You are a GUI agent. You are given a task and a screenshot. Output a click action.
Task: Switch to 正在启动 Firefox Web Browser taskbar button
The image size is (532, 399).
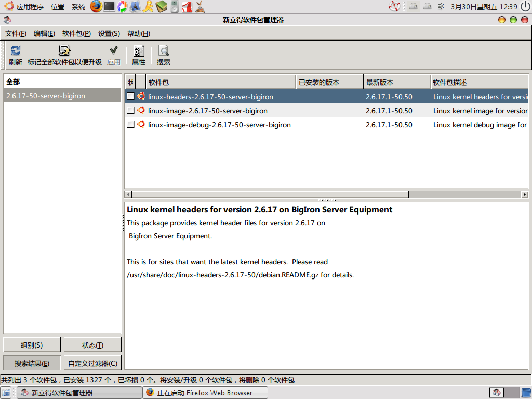pos(205,393)
